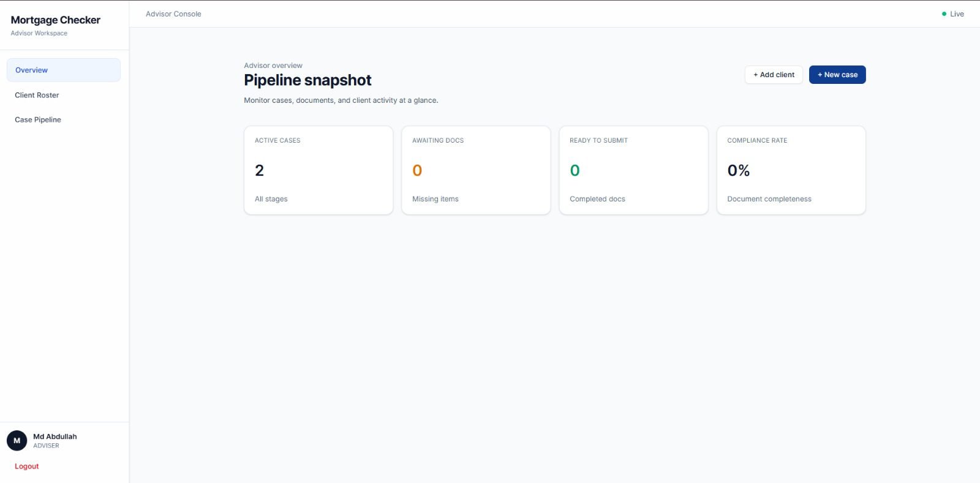This screenshot has height=483, width=980.
Task: Click the Pipeline snapshot heading
Action: coord(307,80)
